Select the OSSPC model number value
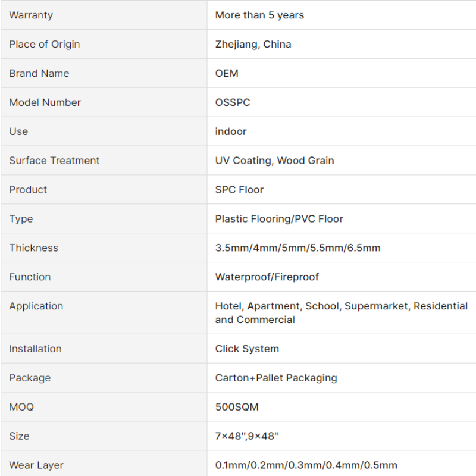 233,102
